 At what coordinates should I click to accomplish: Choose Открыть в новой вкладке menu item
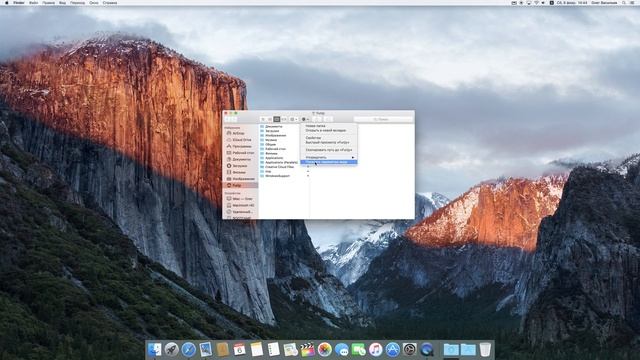click(326, 131)
